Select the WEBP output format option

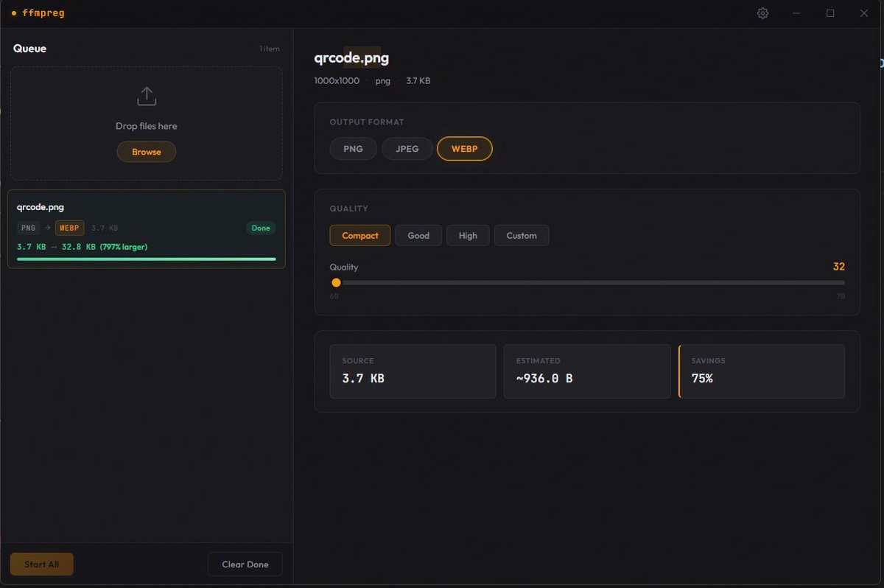(465, 149)
